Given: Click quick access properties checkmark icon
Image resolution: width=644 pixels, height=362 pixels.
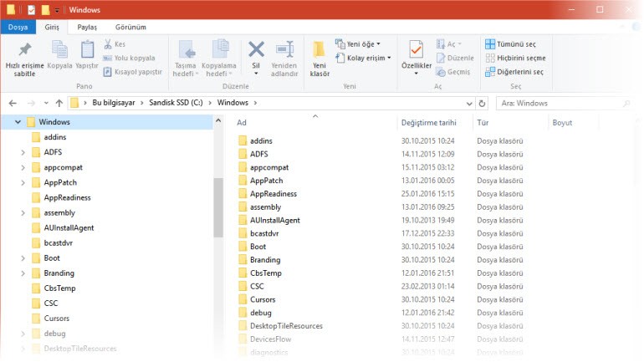Looking at the screenshot, I should click(31, 9).
